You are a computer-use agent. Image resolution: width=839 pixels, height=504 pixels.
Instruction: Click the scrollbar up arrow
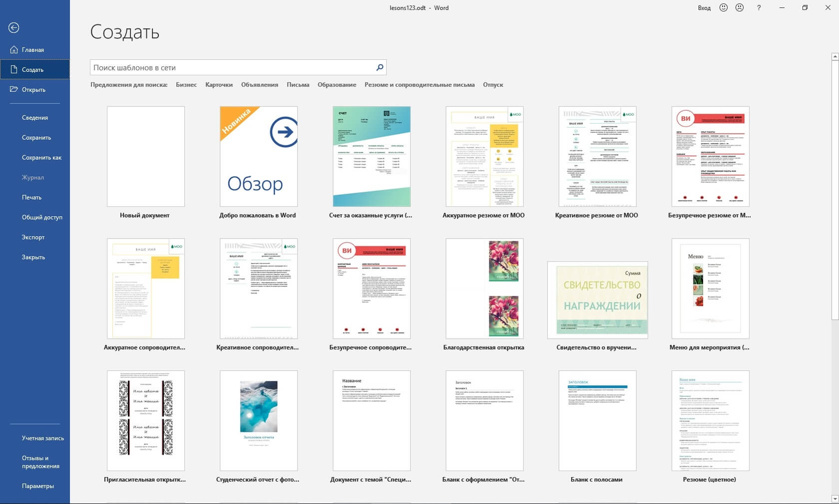tap(835, 57)
